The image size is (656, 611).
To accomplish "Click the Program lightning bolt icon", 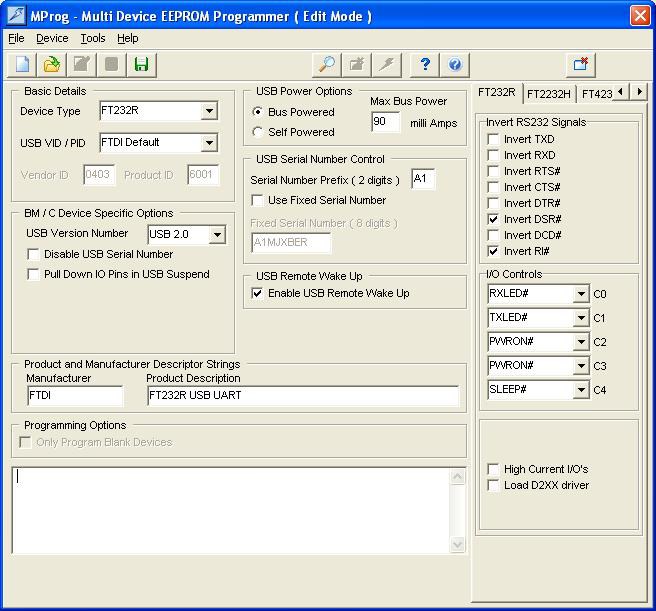I will (387, 65).
